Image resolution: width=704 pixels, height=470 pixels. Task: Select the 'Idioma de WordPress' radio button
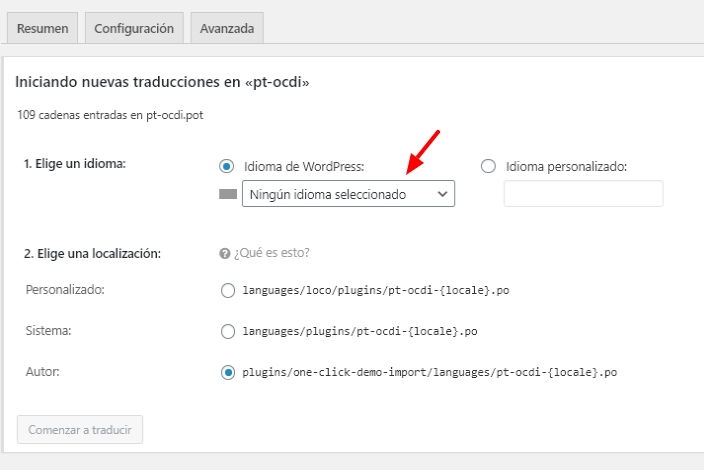pyautogui.click(x=227, y=167)
